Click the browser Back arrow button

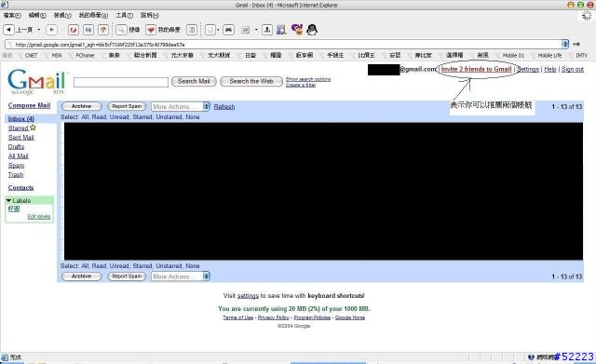8,29
